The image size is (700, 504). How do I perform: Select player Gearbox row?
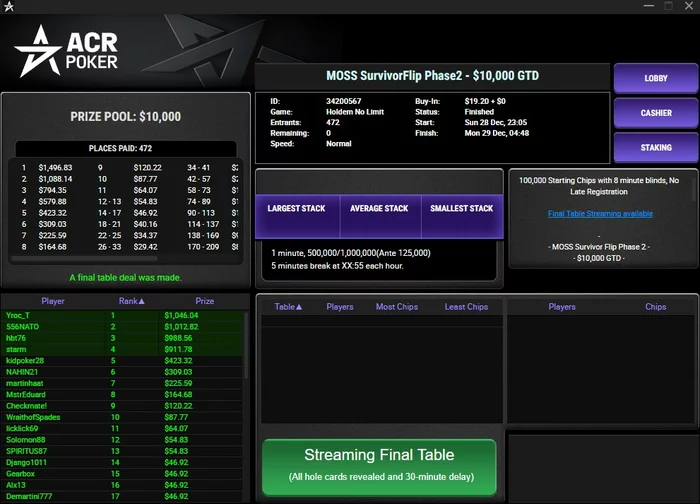[x=122, y=474]
